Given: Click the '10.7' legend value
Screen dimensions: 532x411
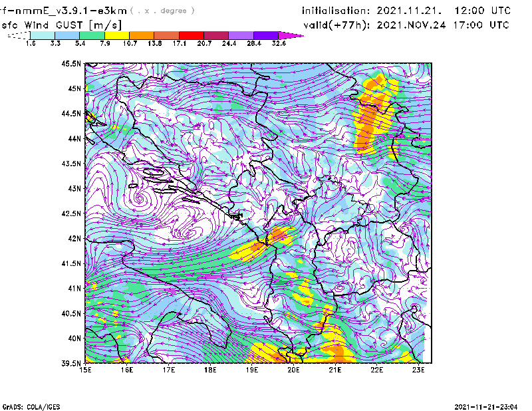Looking at the screenshot, I should point(130,43).
